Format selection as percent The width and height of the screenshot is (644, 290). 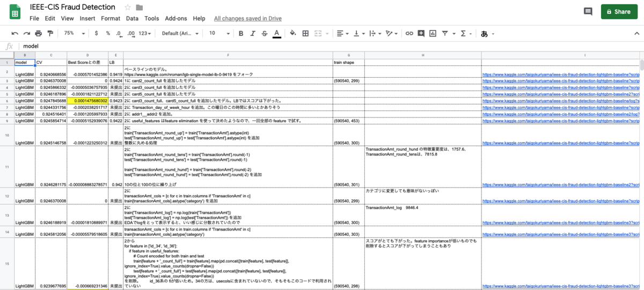108,33
